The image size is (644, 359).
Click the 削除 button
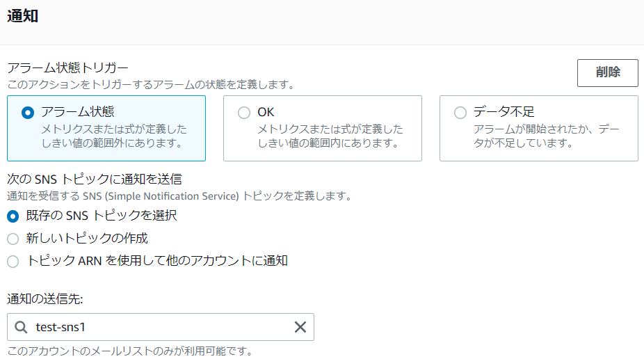607,72
